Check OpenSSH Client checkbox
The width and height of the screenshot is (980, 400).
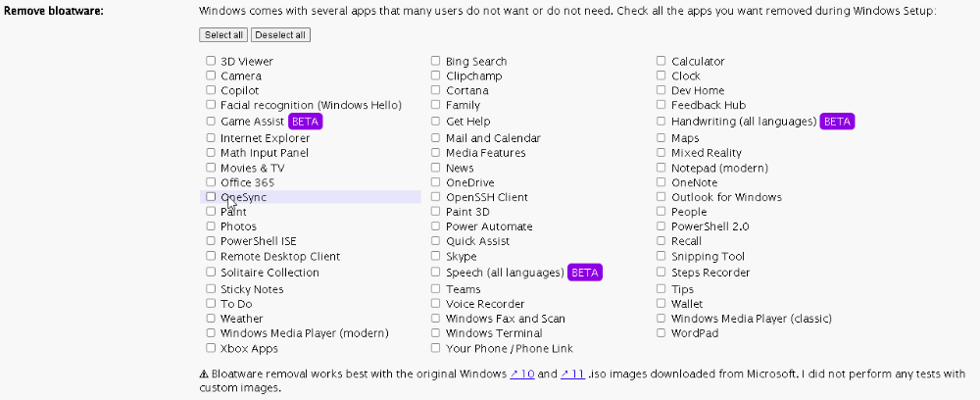pyautogui.click(x=436, y=196)
